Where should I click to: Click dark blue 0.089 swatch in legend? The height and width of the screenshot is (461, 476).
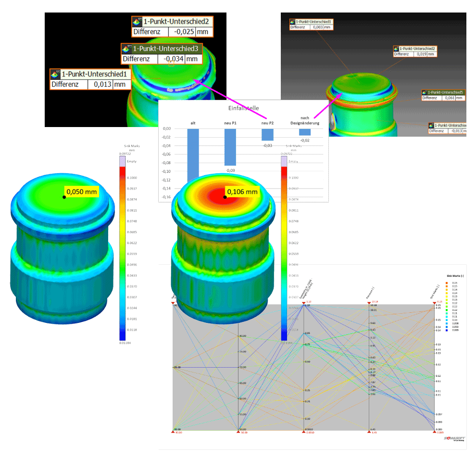pyautogui.click(x=447, y=330)
